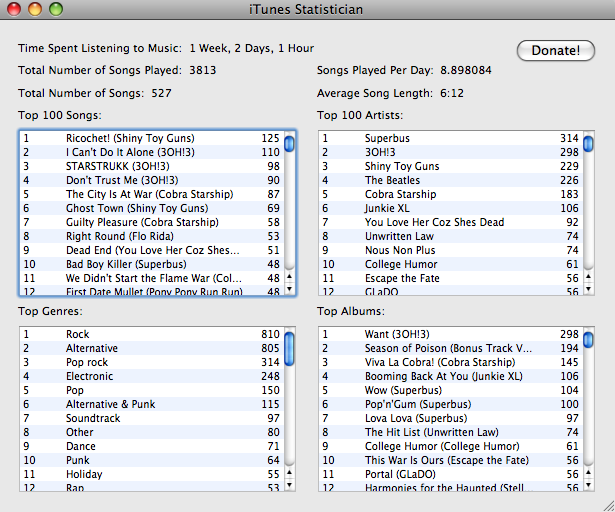Image resolution: width=615 pixels, height=512 pixels.
Task: Click Top Genres scroll-up arrow
Action: (x=289, y=472)
